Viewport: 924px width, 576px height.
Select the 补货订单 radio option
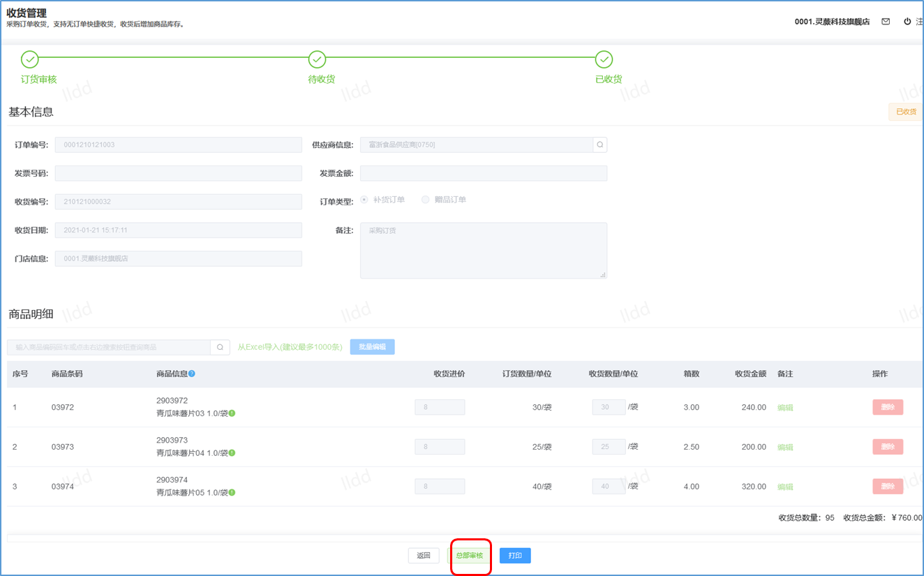pos(364,200)
